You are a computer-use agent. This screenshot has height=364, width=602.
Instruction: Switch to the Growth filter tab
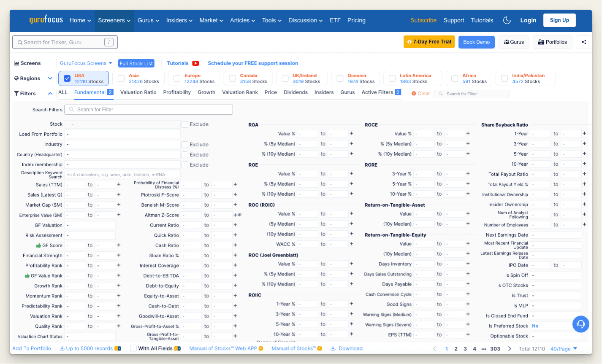click(x=206, y=92)
